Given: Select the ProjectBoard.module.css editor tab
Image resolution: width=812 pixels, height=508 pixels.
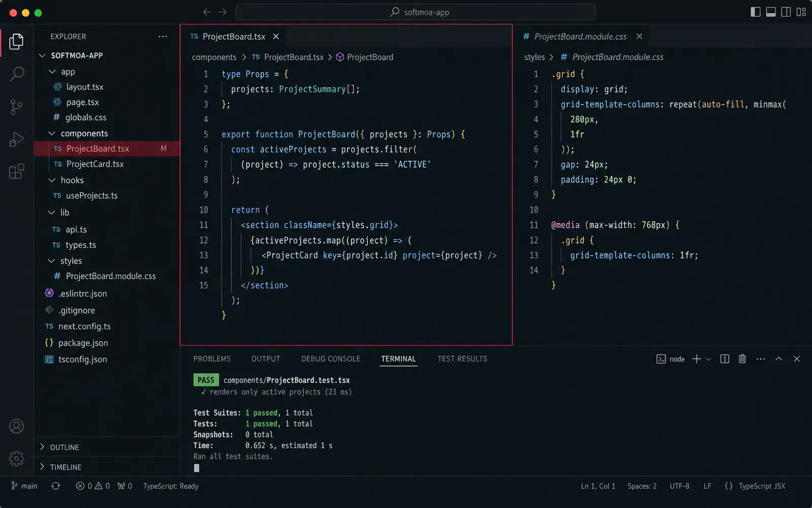Looking at the screenshot, I should tap(580, 37).
